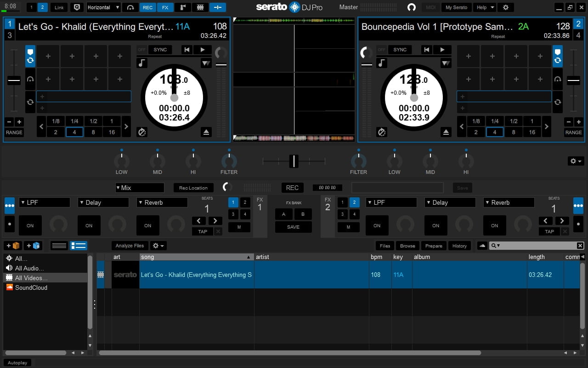588x368 pixels.
Task: Open the Sampler panel icon in top toolbar
Action: (182, 7)
